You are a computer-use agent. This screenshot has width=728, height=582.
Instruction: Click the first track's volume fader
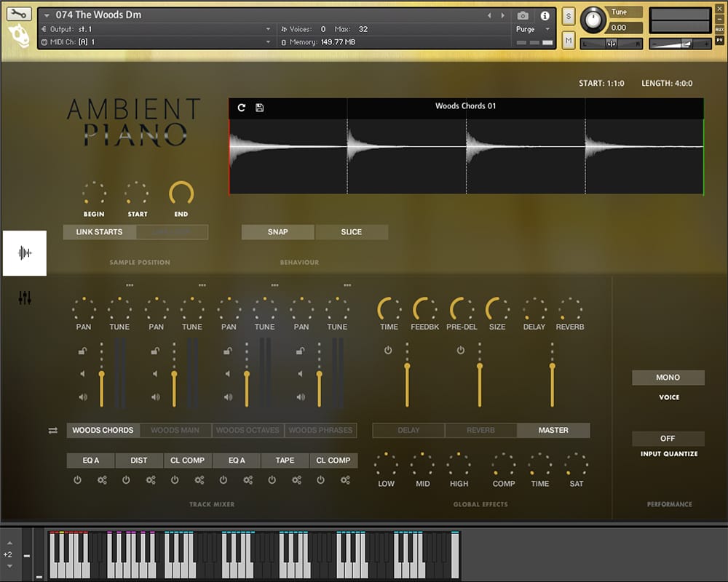(x=101, y=375)
